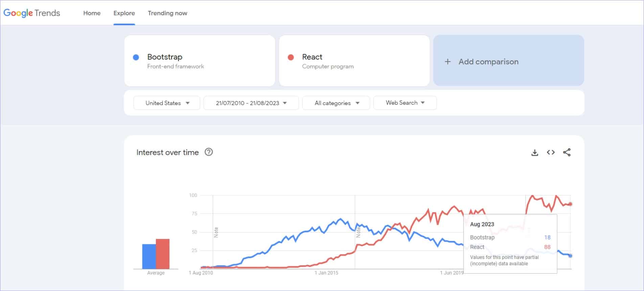Expand the All categories dropdown
644x291 pixels.
(337, 103)
